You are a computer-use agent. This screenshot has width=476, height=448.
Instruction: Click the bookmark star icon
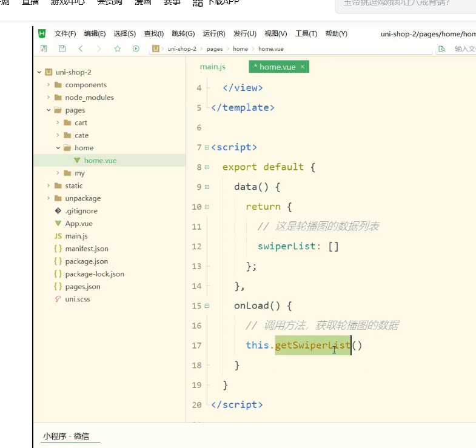click(x=118, y=48)
